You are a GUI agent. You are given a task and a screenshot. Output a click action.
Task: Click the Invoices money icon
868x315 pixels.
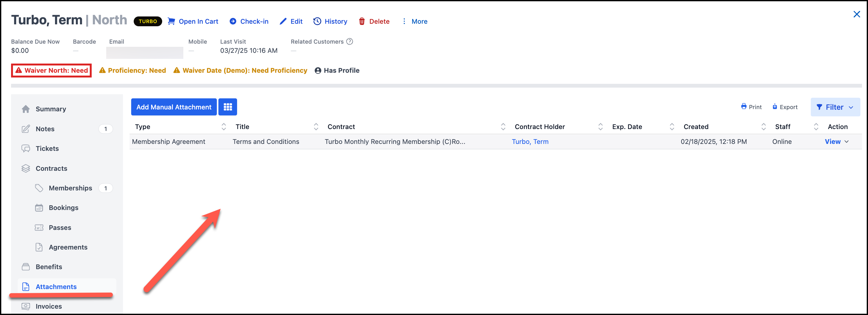[26, 306]
